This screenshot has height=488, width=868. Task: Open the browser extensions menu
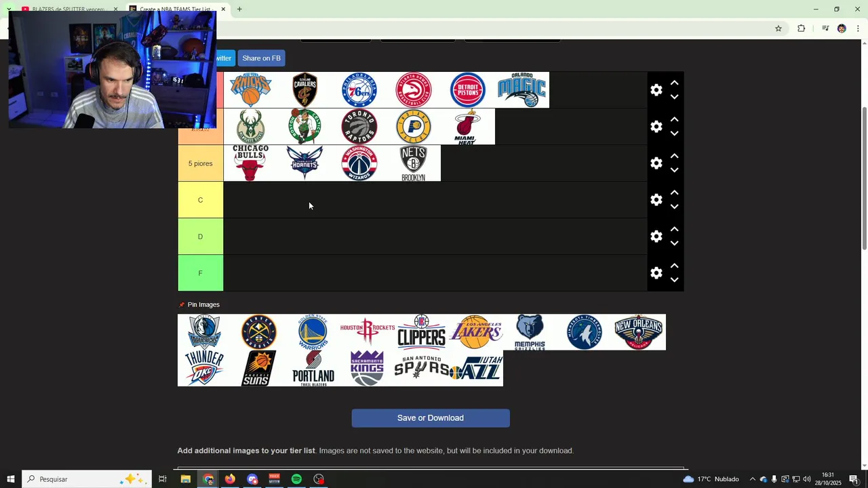(802, 28)
